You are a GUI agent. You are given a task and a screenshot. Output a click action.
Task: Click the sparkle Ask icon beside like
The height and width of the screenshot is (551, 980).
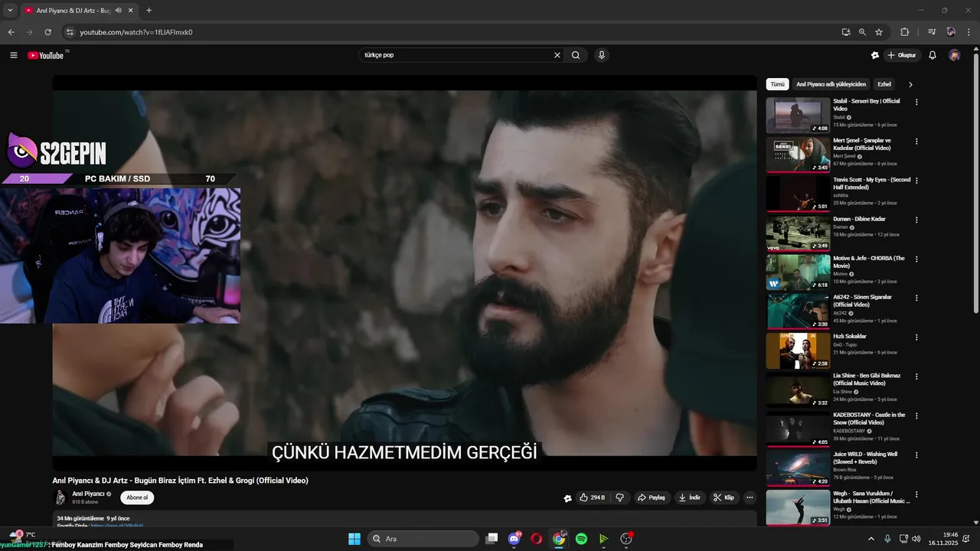tap(567, 498)
